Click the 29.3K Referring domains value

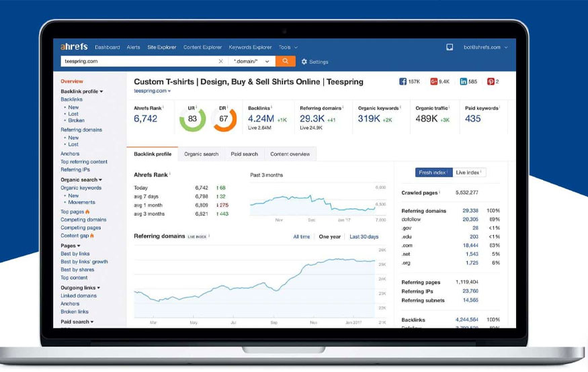(x=312, y=118)
